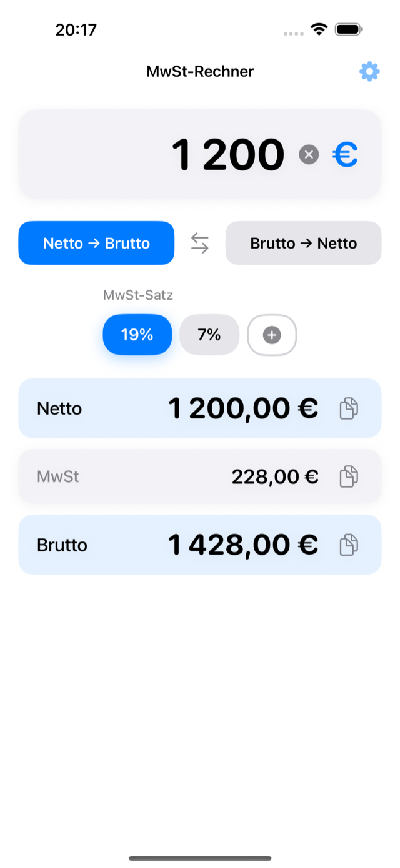Image resolution: width=400 pixels, height=868 pixels.
Task: Swap calculation direction with the arrows icon
Action: click(x=200, y=243)
